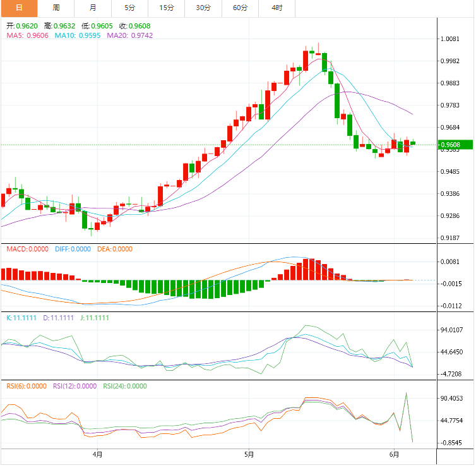Screen dimensions: 476x470
Task: Click the MA20 moving average label
Action: click(x=129, y=36)
